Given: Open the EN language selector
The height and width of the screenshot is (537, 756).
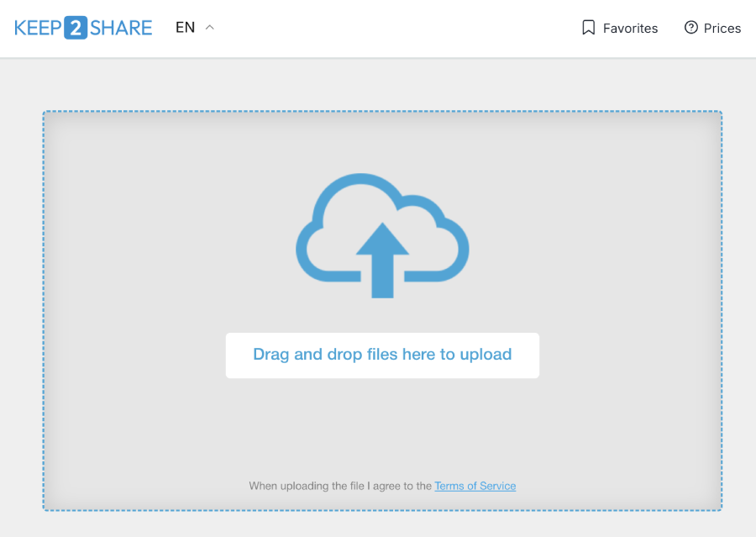Looking at the screenshot, I should click(186, 28).
